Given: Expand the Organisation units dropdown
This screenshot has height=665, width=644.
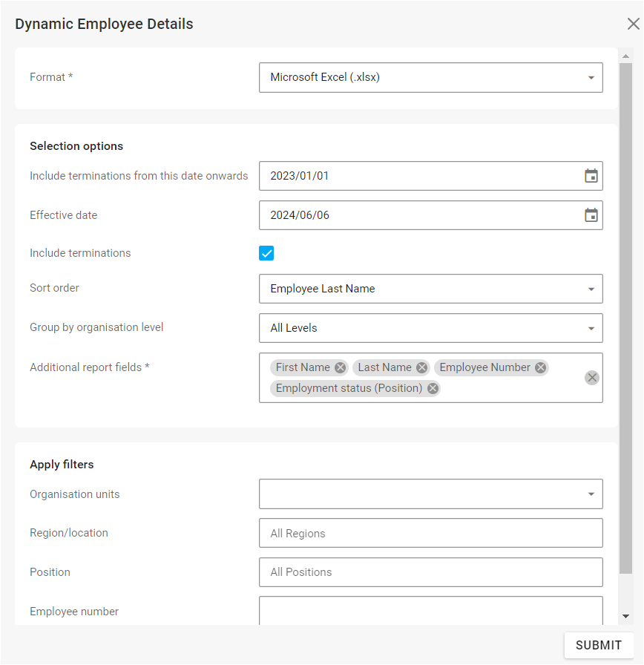Looking at the screenshot, I should pos(430,494).
